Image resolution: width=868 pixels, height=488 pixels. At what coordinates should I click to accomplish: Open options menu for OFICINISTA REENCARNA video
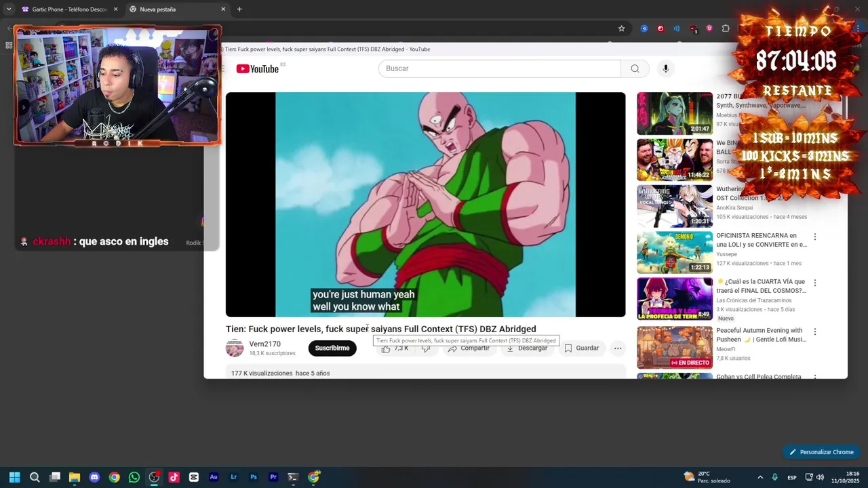[x=814, y=237]
